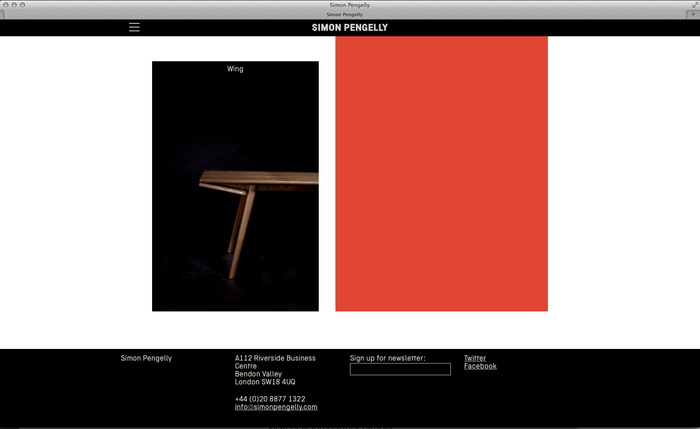Open the Facebook link in footer

click(480, 366)
